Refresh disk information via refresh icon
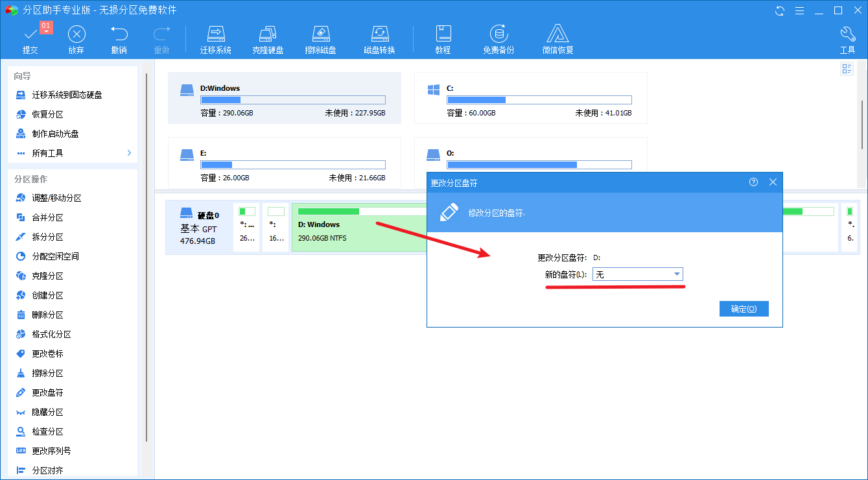The height and width of the screenshot is (480, 868). click(779, 10)
